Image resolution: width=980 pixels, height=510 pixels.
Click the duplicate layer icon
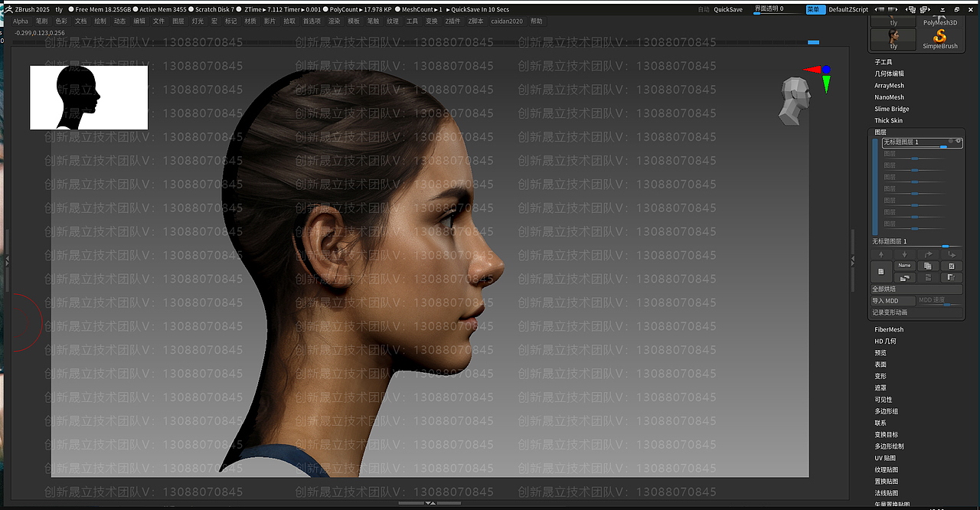pos(928,266)
